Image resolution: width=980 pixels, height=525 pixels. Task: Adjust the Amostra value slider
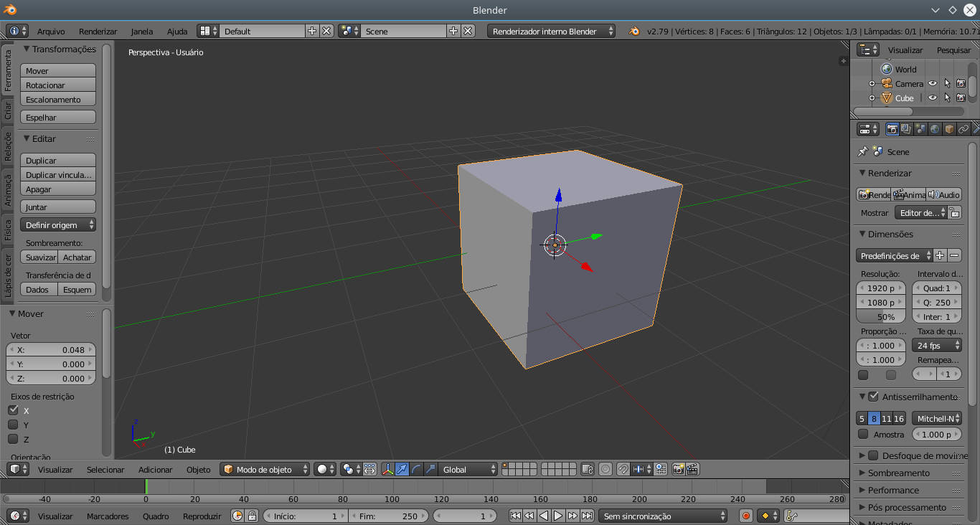(x=936, y=434)
